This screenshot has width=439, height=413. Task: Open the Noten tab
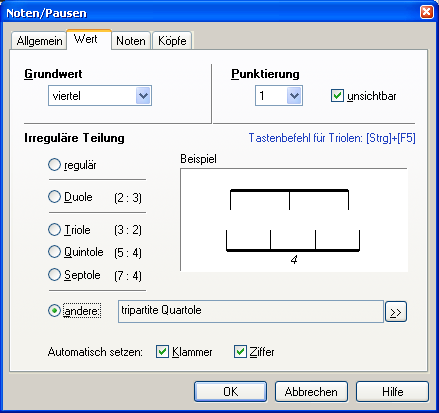[x=131, y=41]
